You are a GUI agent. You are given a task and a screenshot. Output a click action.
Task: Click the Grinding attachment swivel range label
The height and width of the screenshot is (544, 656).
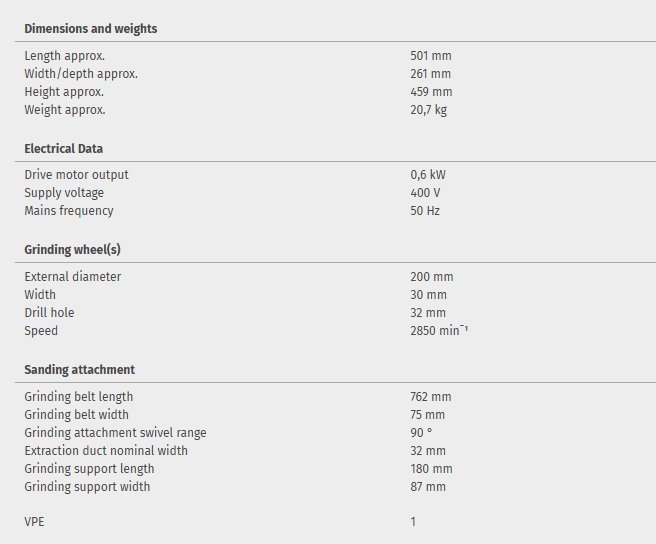tap(115, 433)
